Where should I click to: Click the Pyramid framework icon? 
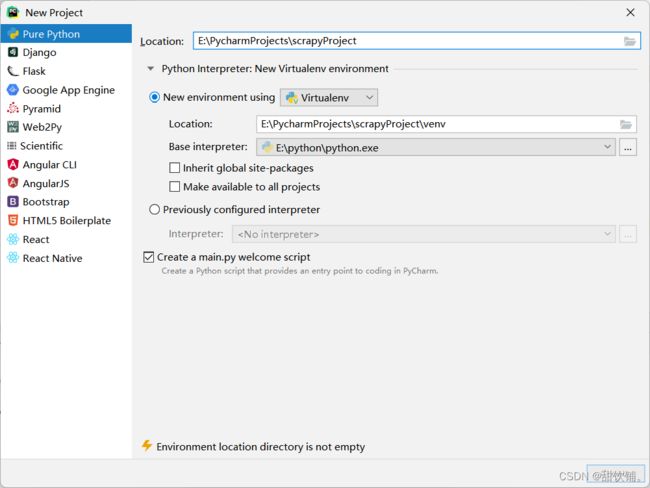click(x=13, y=108)
